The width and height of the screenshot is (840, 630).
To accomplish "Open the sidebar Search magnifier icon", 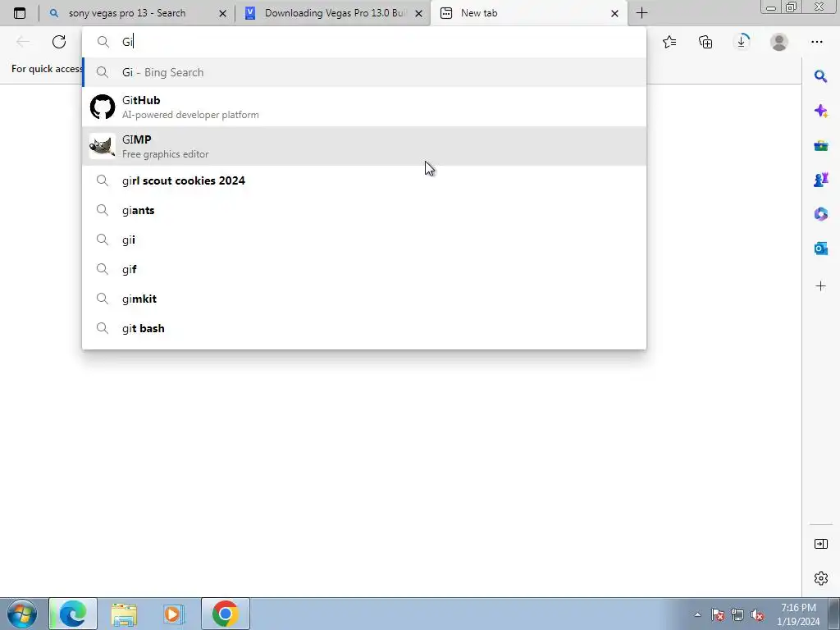I will click(x=820, y=76).
